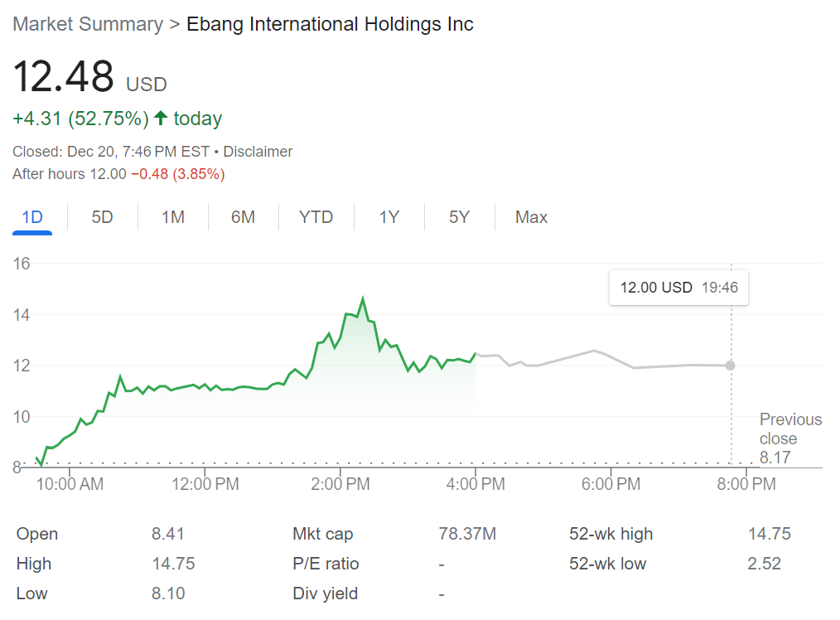
Task: Click the Previous close 8.17 label
Action: 790,438
